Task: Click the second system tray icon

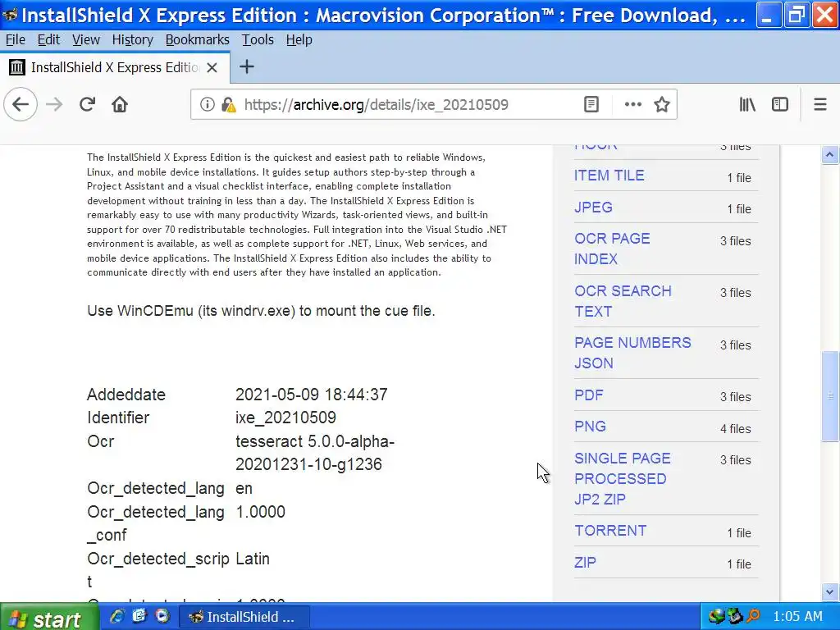Action: point(734,617)
